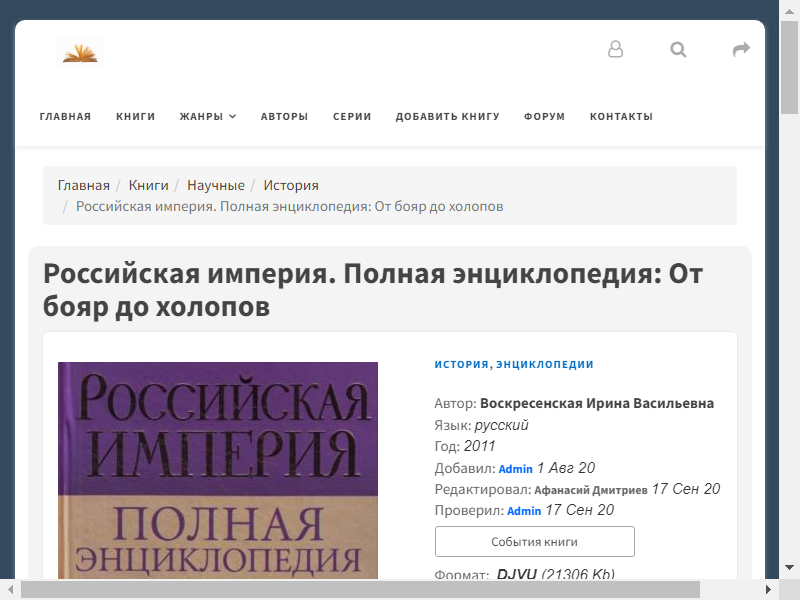Open the ИСТОРИЯ genre tag link
The image size is (800, 600).
click(x=462, y=364)
